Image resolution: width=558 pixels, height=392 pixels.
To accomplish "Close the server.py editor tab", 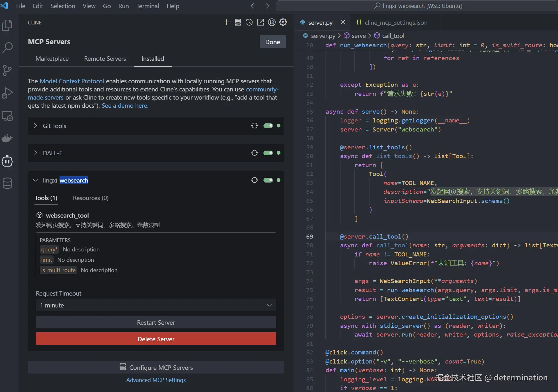I will [343, 23].
